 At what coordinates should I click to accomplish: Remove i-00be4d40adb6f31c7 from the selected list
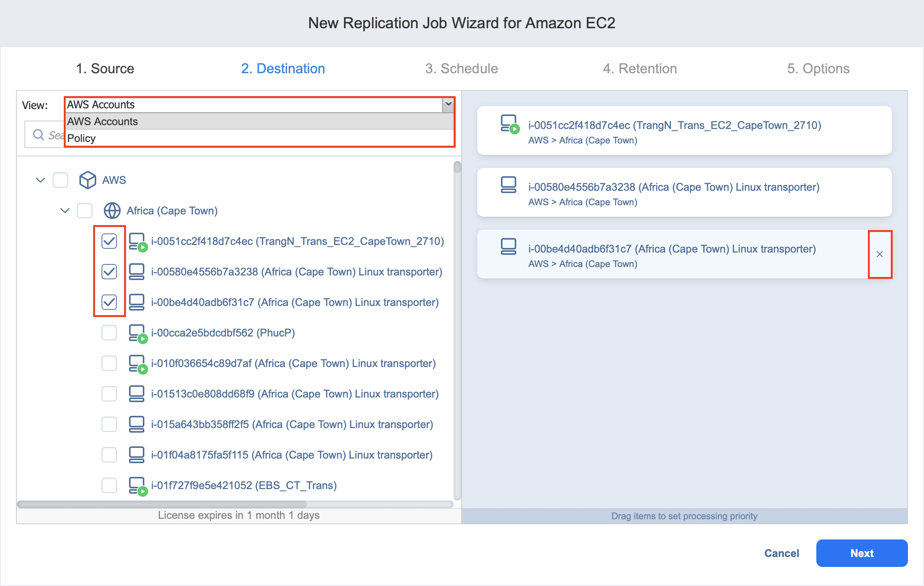coord(879,254)
